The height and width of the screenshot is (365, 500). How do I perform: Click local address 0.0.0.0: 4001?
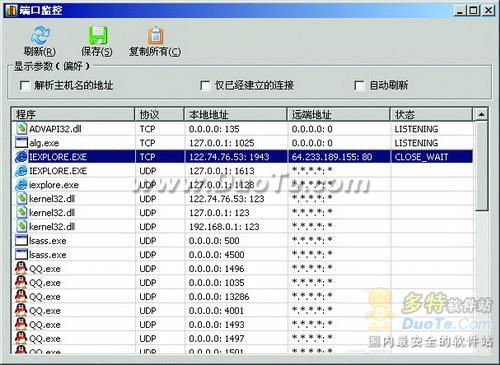tap(216, 311)
